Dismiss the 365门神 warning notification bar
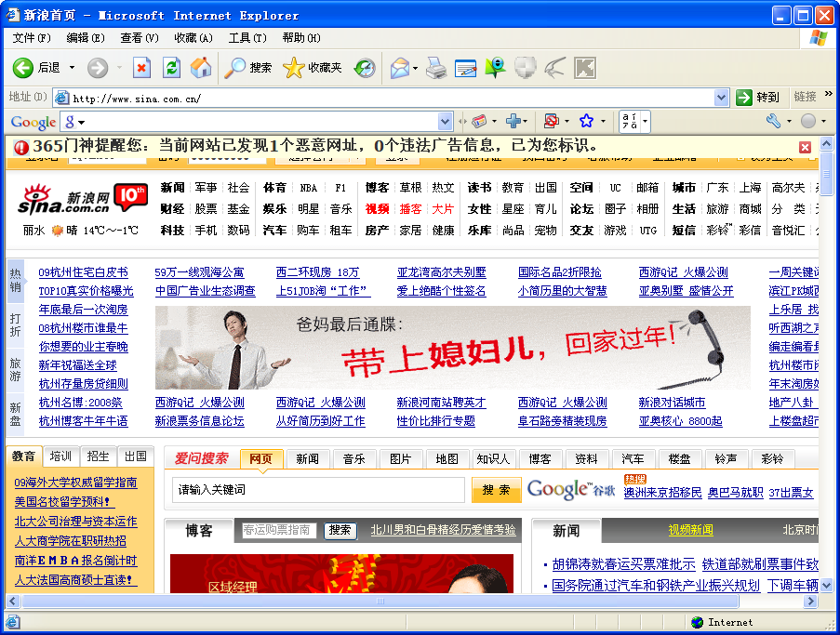This screenshot has height=635, width=840. (x=805, y=147)
